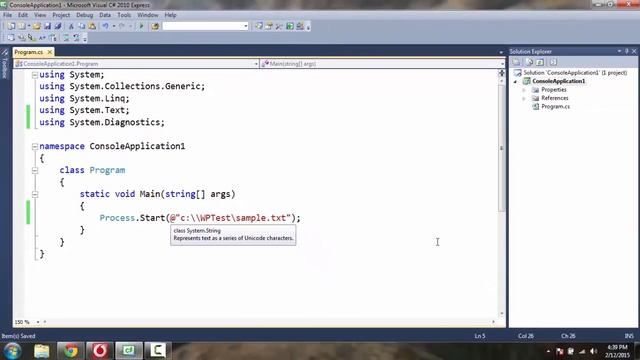This screenshot has width=640, height=360.
Task: Click Solution Explorer Show All Files icon
Action: 529,62
